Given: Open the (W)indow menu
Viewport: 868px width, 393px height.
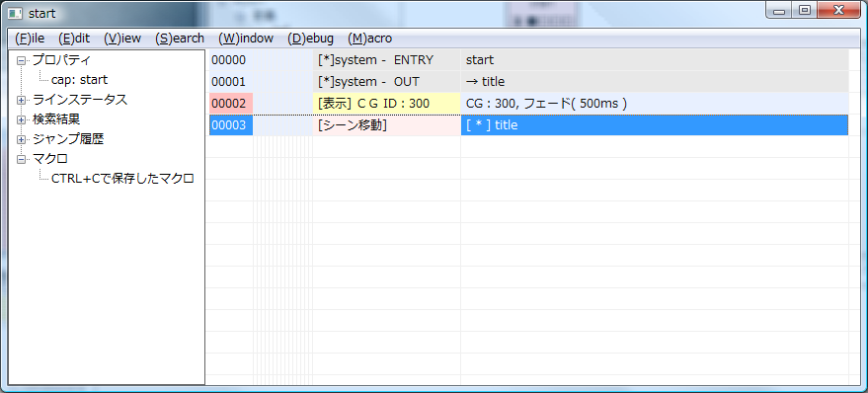Looking at the screenshot, I should [246, 39].
